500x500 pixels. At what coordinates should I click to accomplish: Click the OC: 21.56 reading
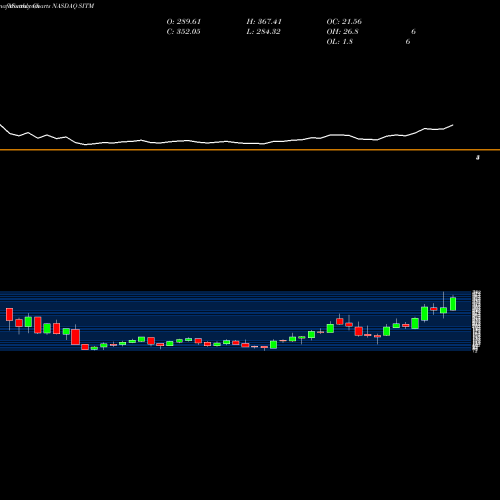coord(344,22)
